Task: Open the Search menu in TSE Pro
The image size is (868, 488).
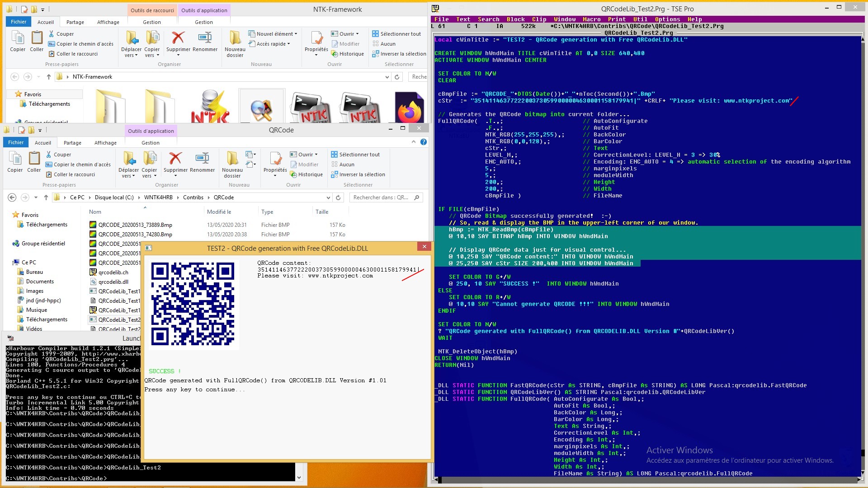Action: tap(489, 19)
